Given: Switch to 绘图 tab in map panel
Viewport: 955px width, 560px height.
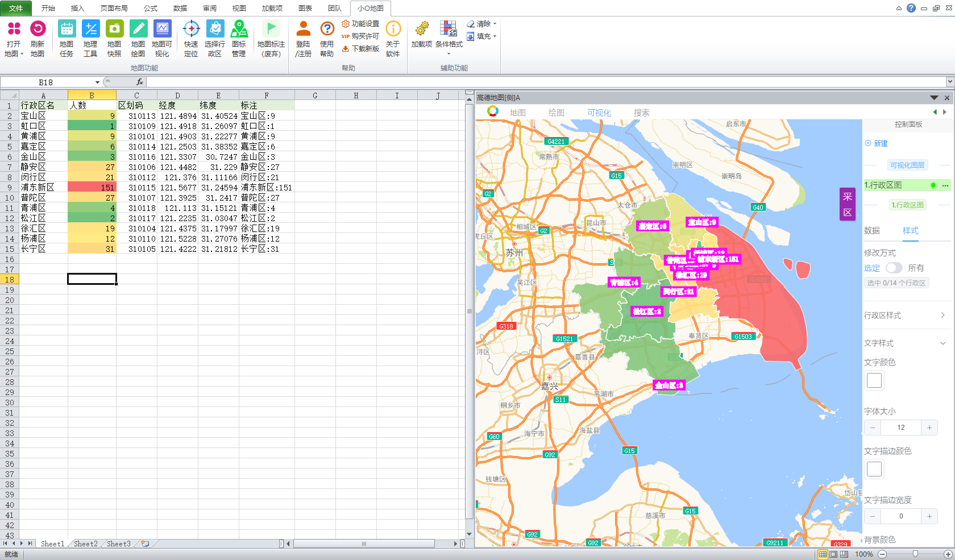Looking at the screenshot, I should [x=557, y=113].
